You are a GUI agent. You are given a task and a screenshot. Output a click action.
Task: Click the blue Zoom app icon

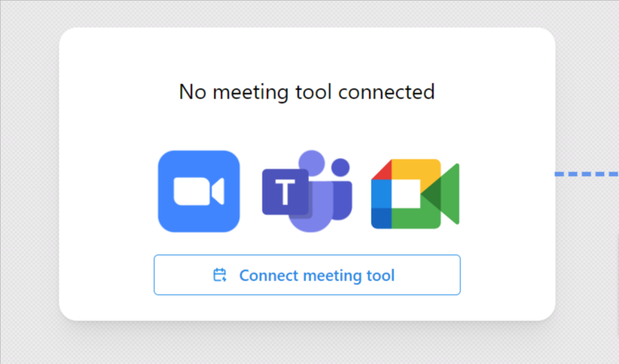click(199, 191)
